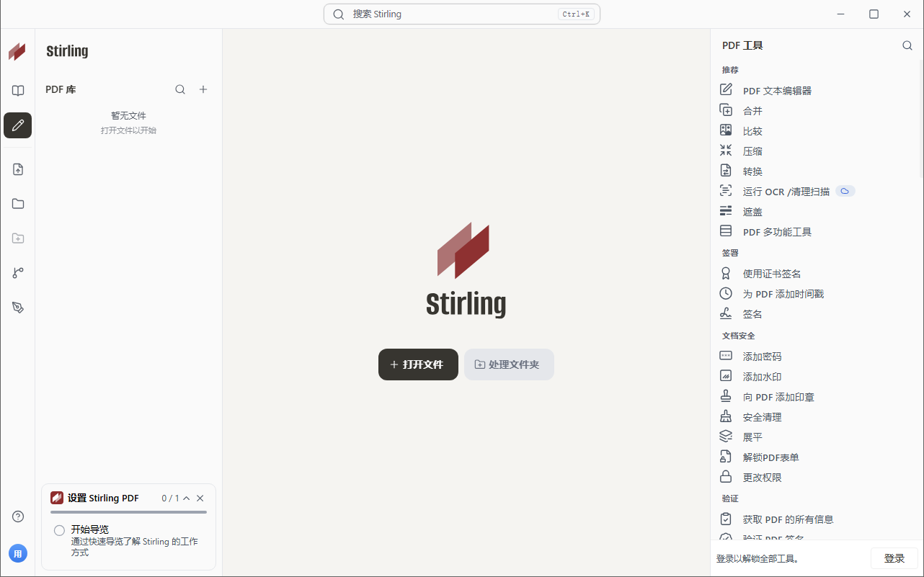The width and height of the screenshot is (924, 577).
Task: Focus the 搜索 Stirling search field
Action: (x=462, y=14)
